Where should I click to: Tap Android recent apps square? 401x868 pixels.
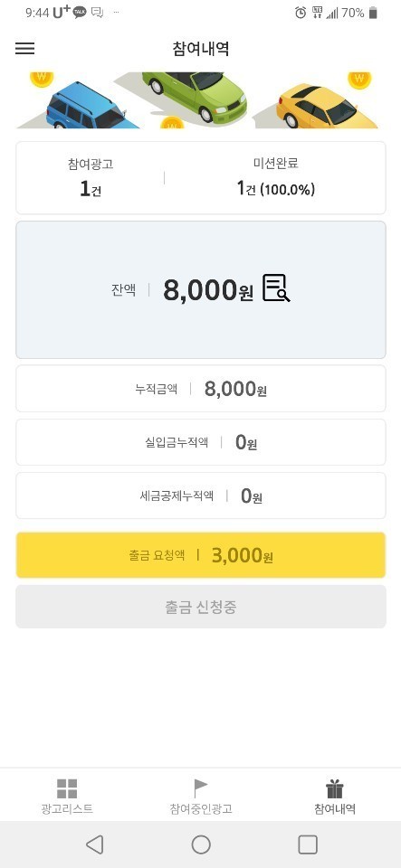point(308,844)
